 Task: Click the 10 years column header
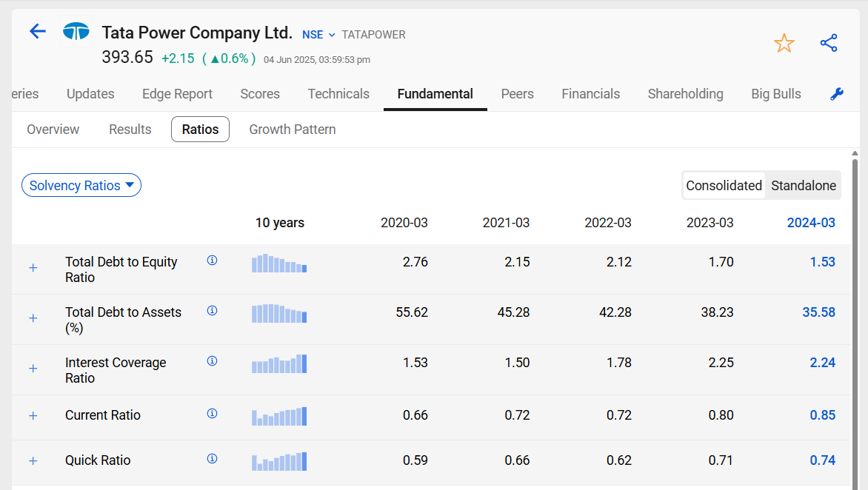point(279,223)
